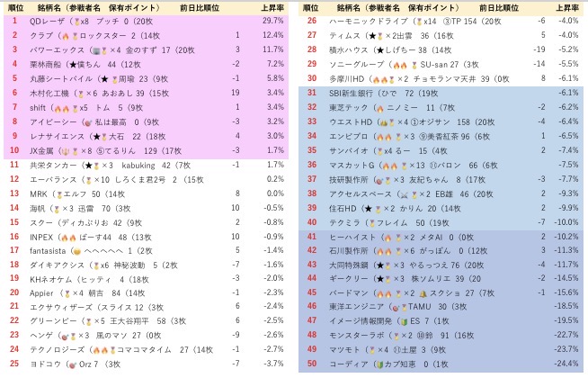This screenshot has height=378, width=588.
Task: Click the 上昇率 header above 29.7%
Action: (x=272, y=7)
